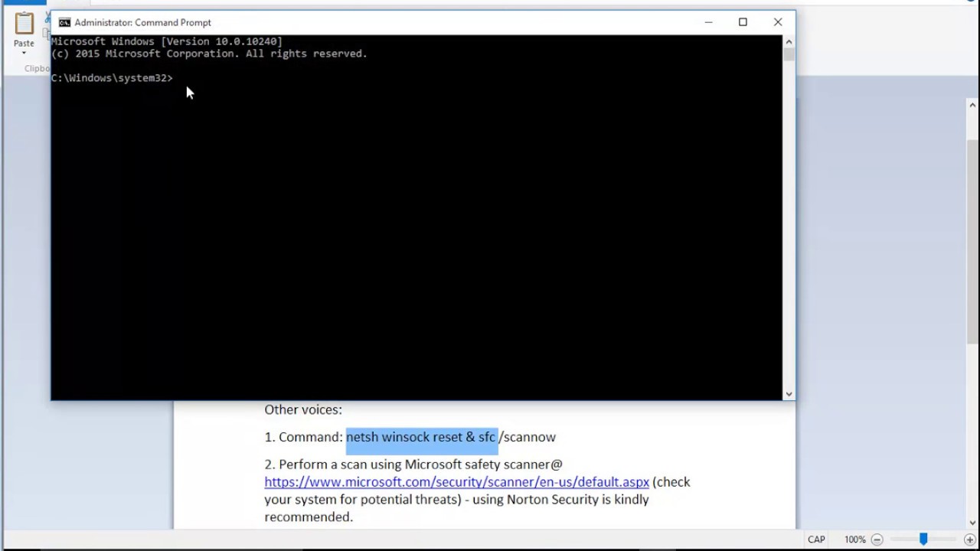Click the highlighted netsh winsock reset text
This screenshot has width=980, height=551.
click(x=421, y=437)
